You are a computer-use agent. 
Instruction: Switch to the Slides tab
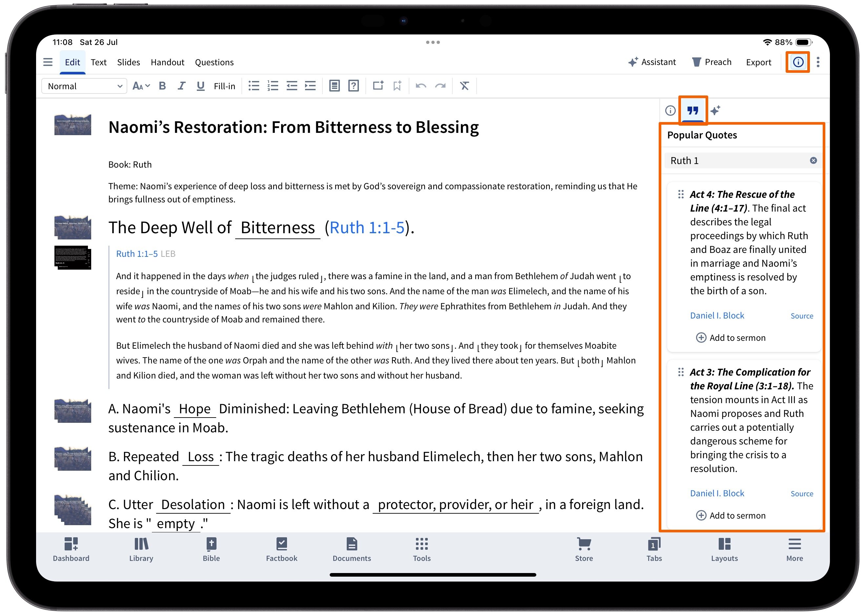[x=128, y=62]
